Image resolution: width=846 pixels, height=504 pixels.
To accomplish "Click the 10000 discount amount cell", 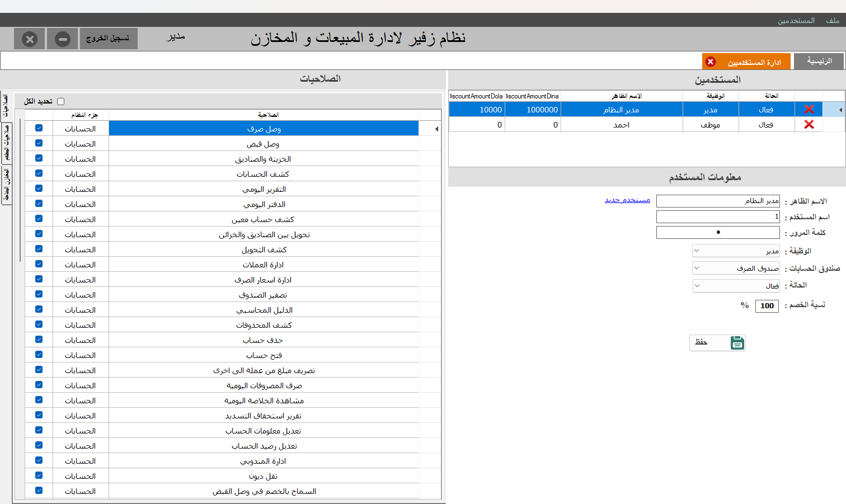I will (x=477, y=110).
